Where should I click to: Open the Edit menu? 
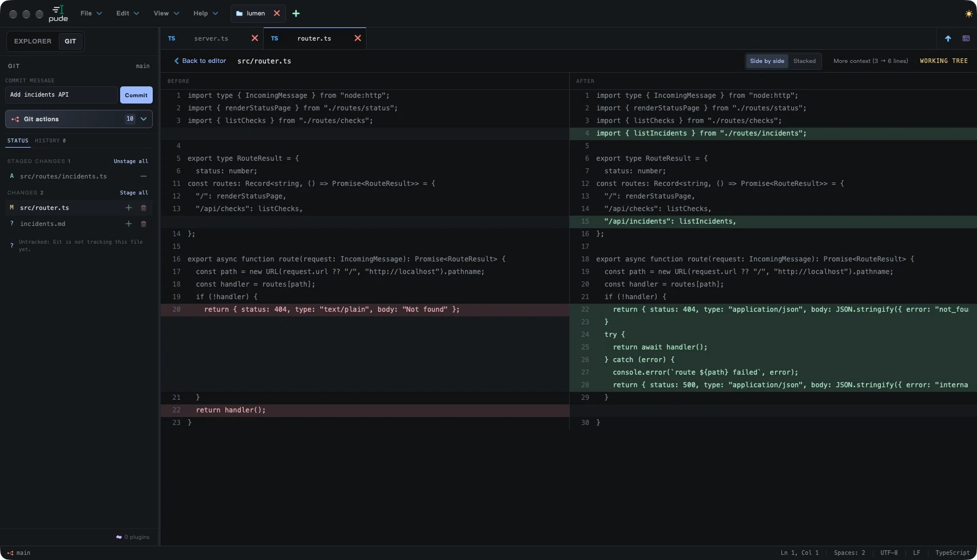128,13
